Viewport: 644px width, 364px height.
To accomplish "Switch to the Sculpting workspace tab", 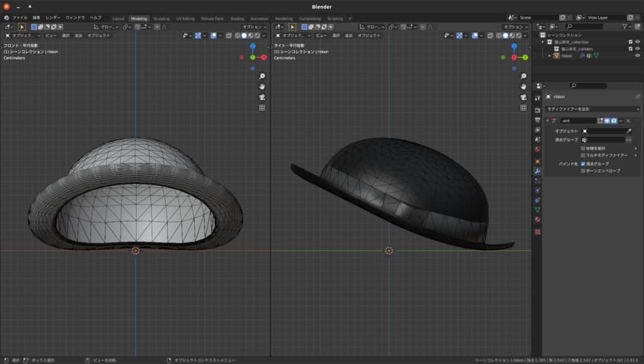I will click(161, 18).
